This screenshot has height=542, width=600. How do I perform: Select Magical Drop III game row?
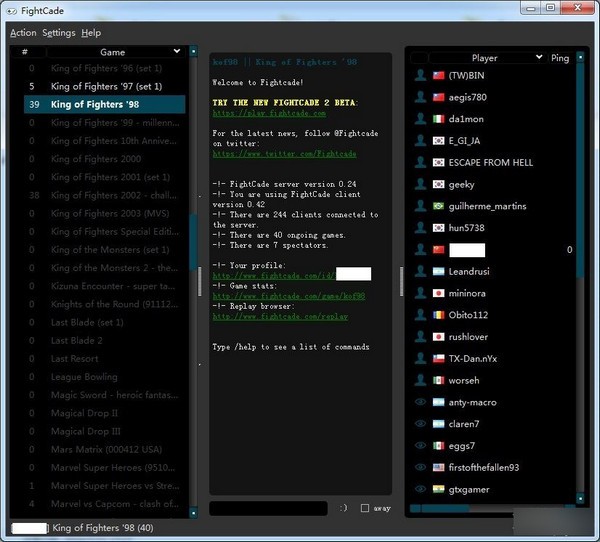104,431
